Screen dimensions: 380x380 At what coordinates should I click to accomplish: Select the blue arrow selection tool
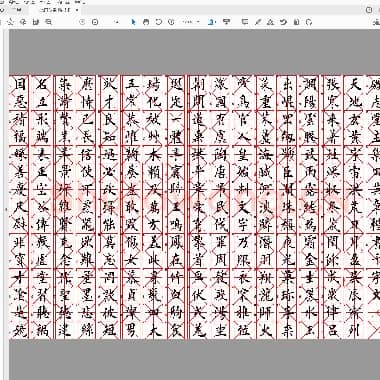pyautogui.click(x=133, y=22)
